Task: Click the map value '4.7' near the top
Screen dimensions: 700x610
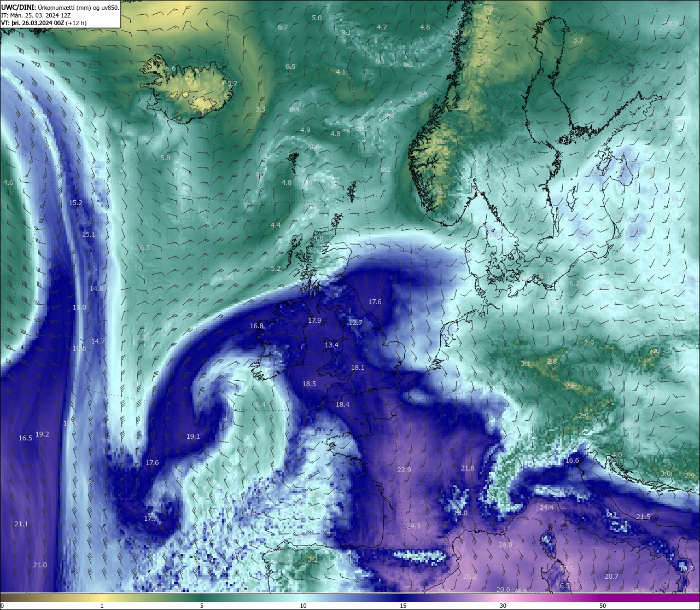Action: [382, 27]
